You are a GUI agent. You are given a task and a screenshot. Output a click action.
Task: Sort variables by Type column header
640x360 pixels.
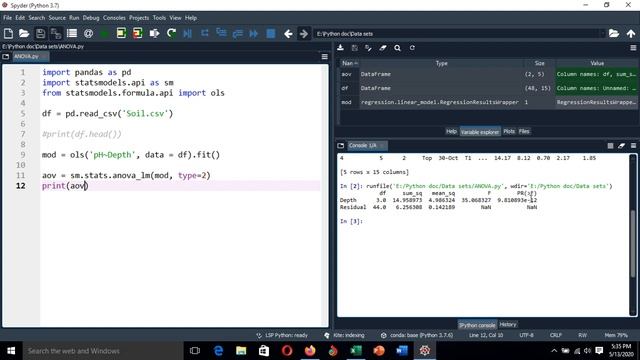[x=441, y=63]
